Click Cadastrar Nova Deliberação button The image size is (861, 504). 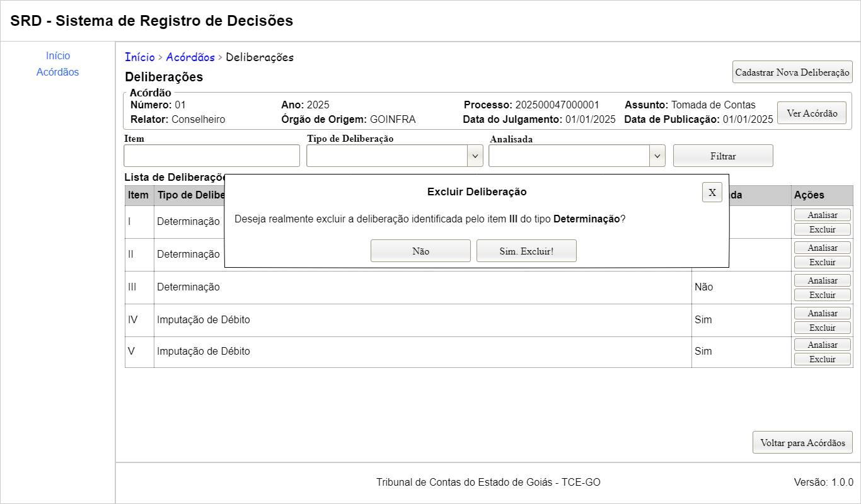[x=792, y=72]
